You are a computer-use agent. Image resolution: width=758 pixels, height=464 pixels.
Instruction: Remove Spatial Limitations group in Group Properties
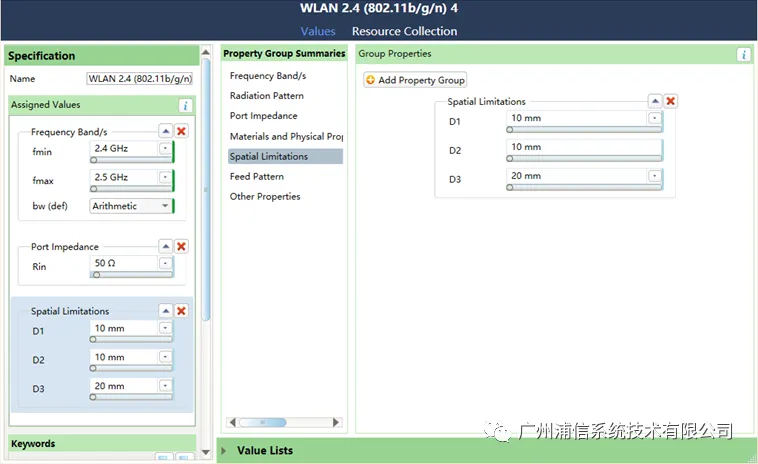coord(671,101)
